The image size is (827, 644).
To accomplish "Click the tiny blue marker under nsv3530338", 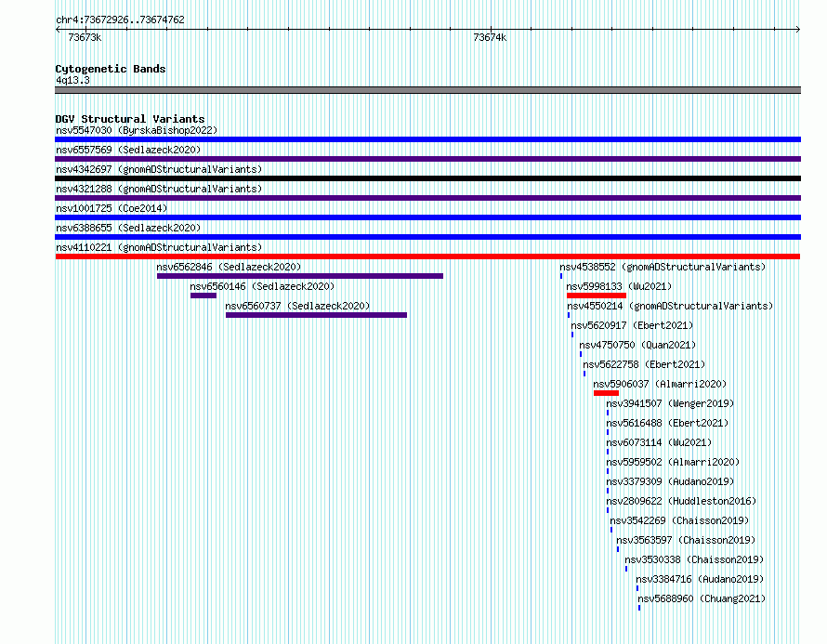I will click(626, 569).
